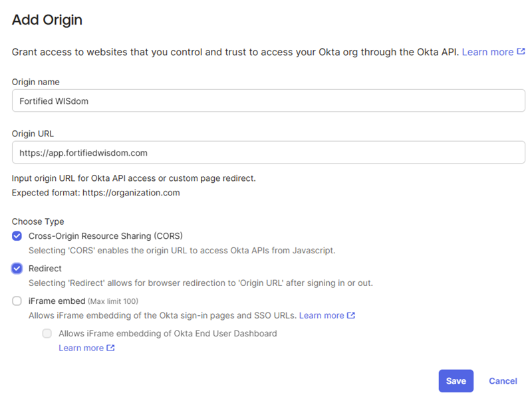Open Learn more link below End User Dashboard option
The width and height of the screenshot is (532, 399).
pyautogui.click(x=81, y=348)
